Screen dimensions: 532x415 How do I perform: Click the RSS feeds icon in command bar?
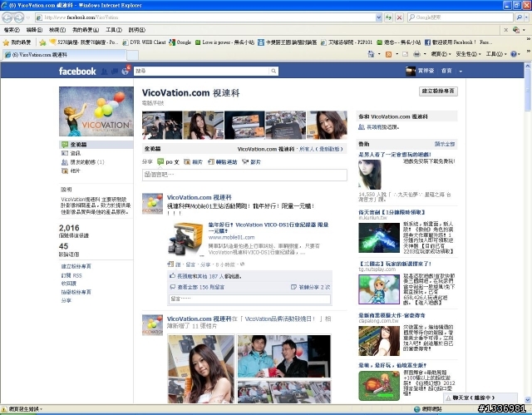pos(388,54)
